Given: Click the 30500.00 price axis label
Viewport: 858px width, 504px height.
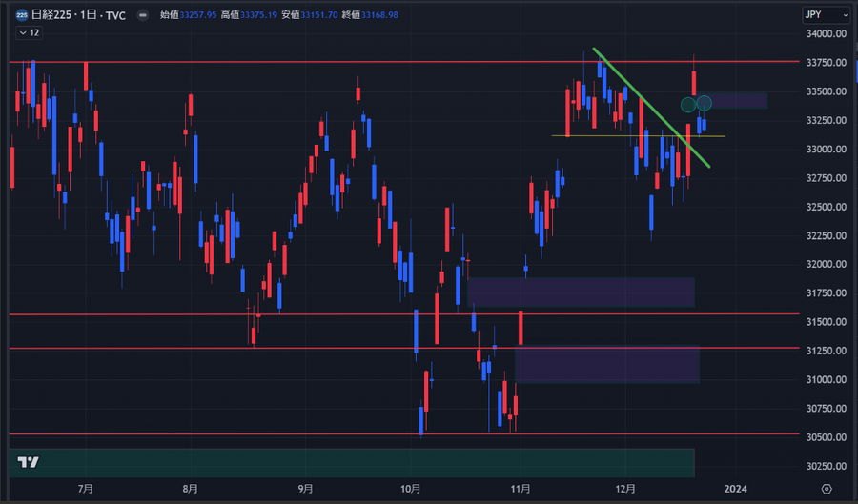Looking at the screenshot, I should point(827,437).
